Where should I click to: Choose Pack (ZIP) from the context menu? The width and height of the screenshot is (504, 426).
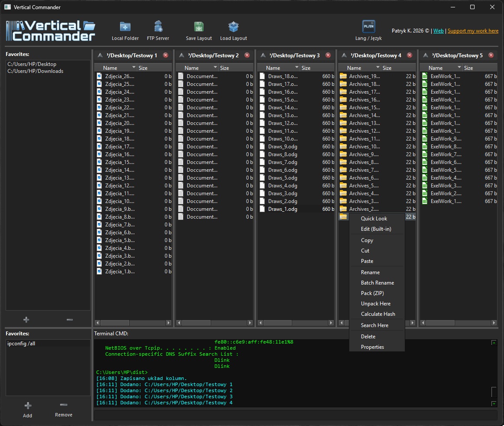[x=372, y=293]
